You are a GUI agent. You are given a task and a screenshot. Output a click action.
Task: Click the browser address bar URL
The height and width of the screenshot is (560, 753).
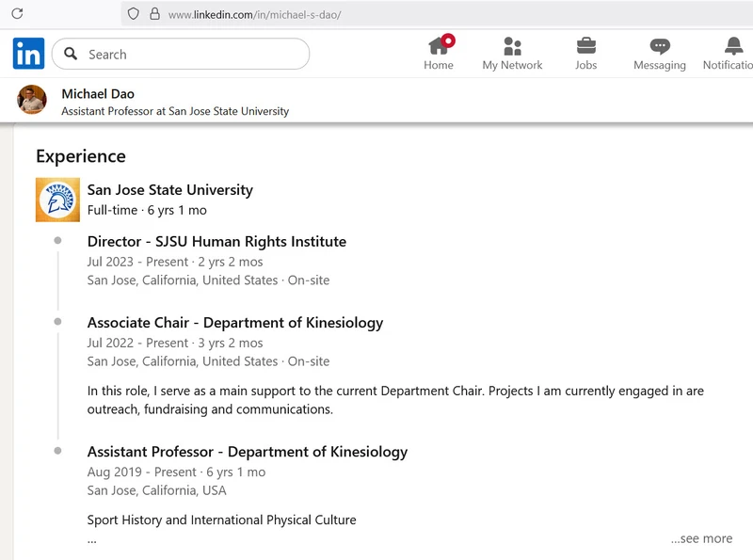[x=254, y=15]
